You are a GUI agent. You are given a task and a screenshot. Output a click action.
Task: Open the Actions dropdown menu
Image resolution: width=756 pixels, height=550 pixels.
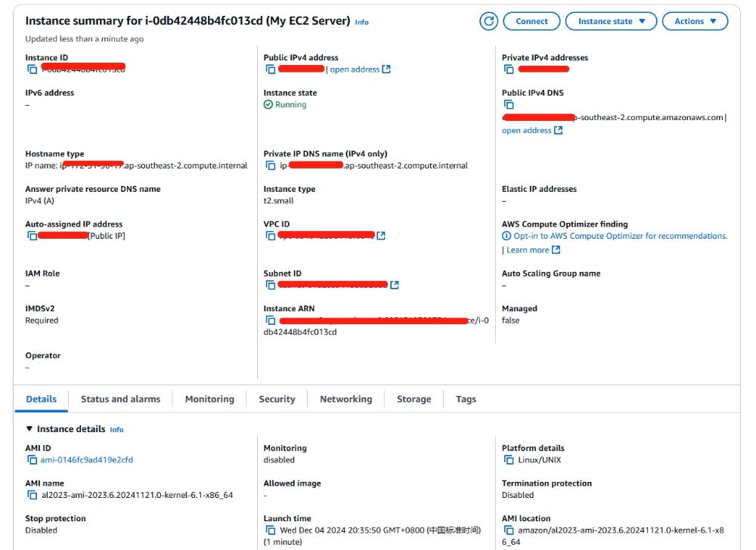coord(695,21)
